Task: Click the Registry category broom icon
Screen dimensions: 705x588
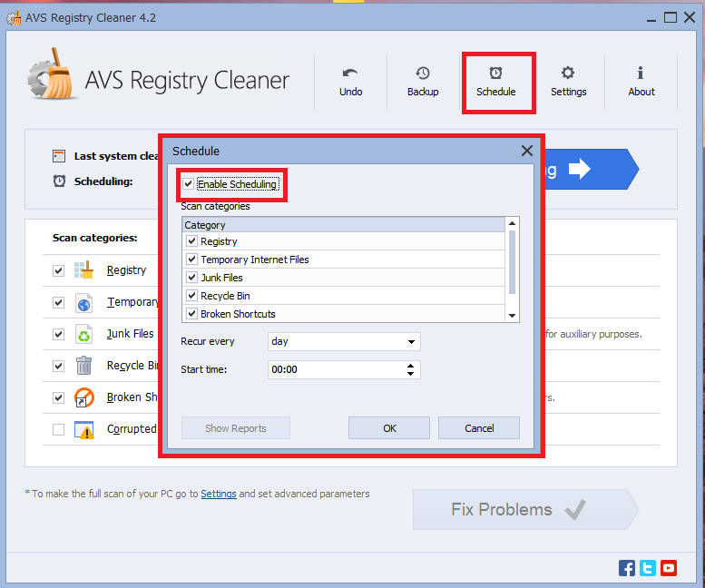Action: click(x=84, y=270)
